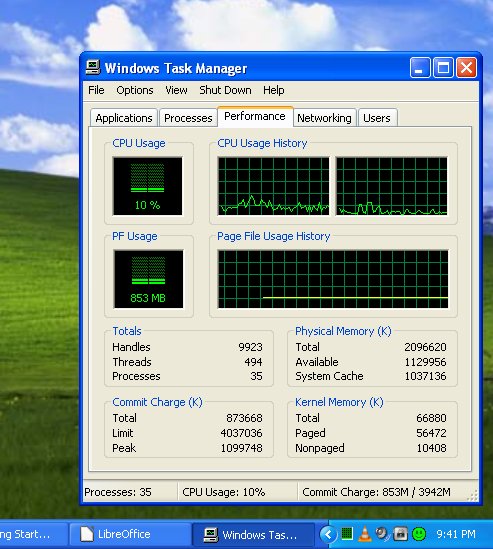Click status bar CPU Usage: 10%

point(224,492)
